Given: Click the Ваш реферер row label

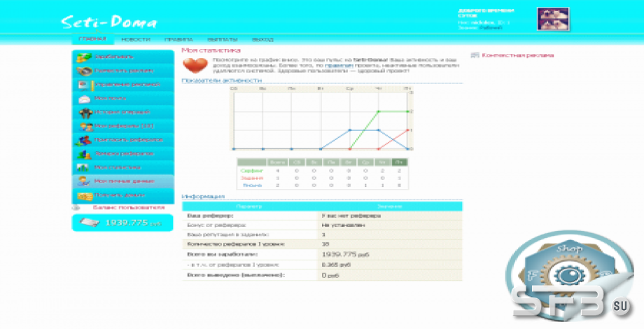Looking at the screenshot, I should [x=210, y=216].
